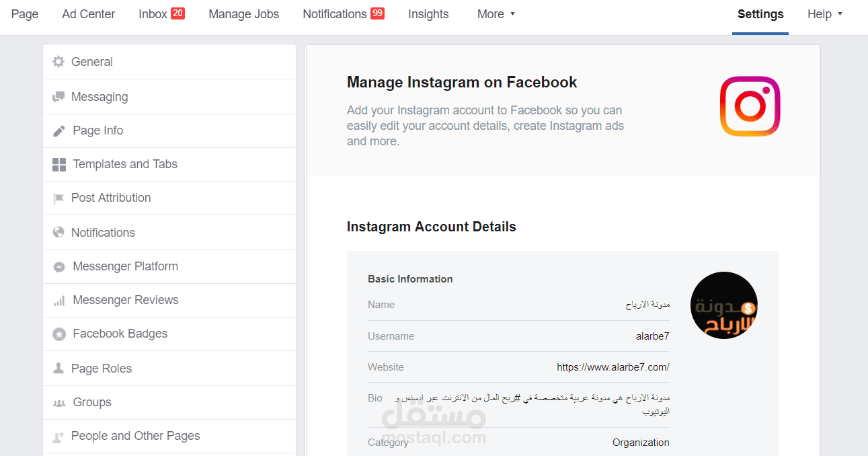The height and width of the screenshot is (456, 868).
Task: Click the Messenger Reviews bar chart icon
Action: tap(59, 299)
